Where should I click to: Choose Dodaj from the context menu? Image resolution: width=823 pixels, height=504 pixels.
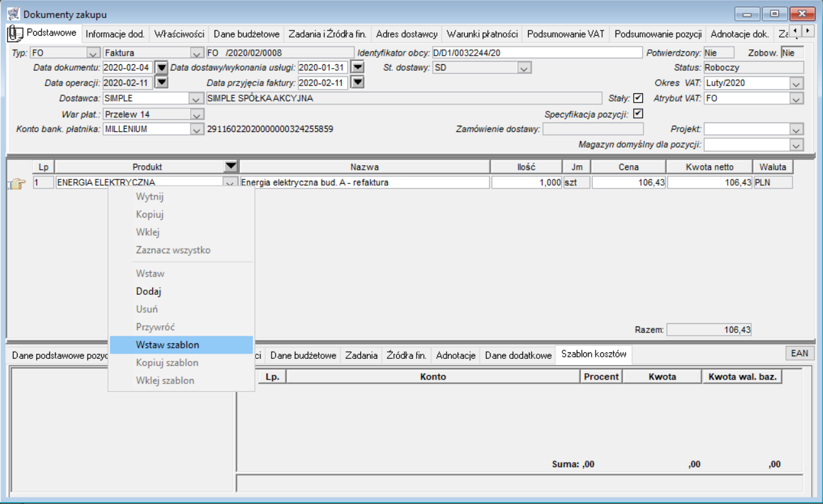tap(181, 292)
